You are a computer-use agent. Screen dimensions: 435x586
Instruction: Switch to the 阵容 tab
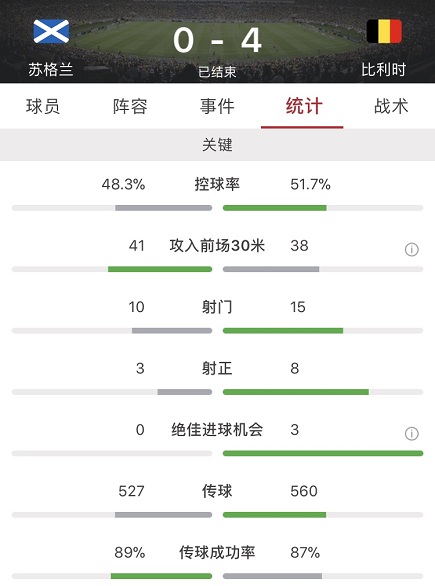pyautogui.click(x=130, y=106)
